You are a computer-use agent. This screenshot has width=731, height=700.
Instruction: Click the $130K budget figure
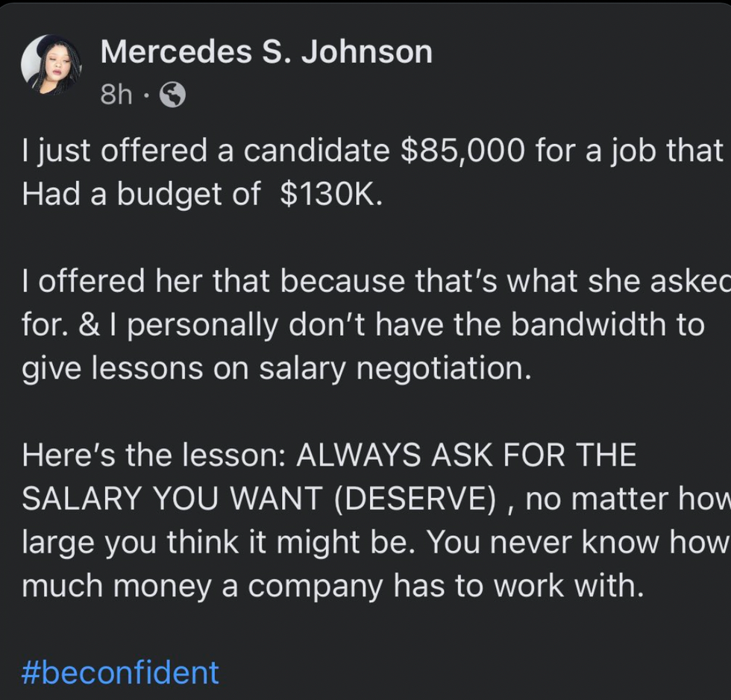[330, 194]
